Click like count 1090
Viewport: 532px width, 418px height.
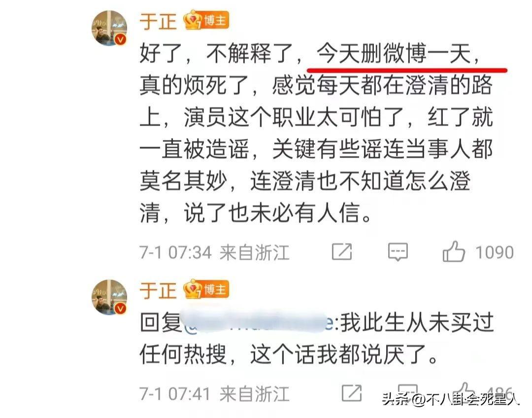point(495,252)
